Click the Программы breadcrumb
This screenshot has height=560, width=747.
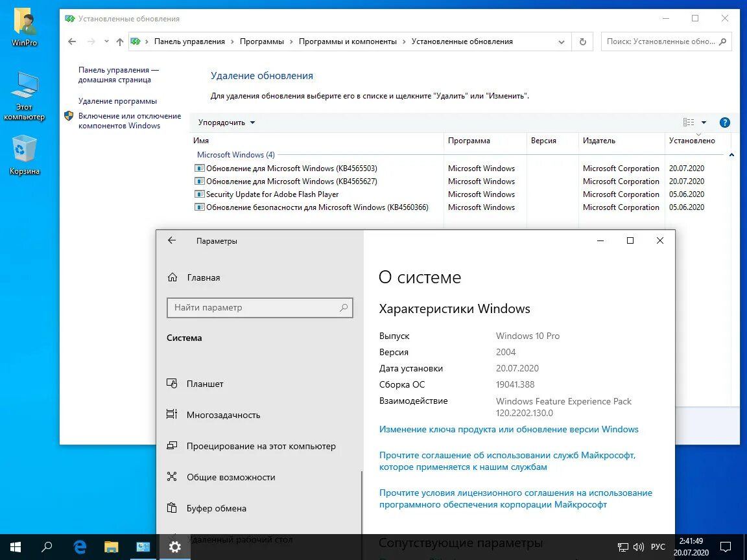pyautogui.click(x=261, y=41)
